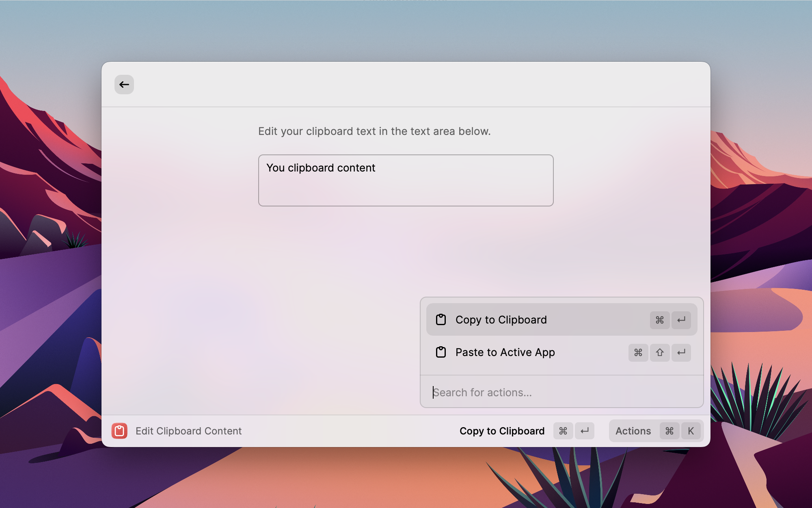This screenshot has height=508, width=812.
Task: Click the Shift key badge in Paste row
Action: (x=660, y=352)
